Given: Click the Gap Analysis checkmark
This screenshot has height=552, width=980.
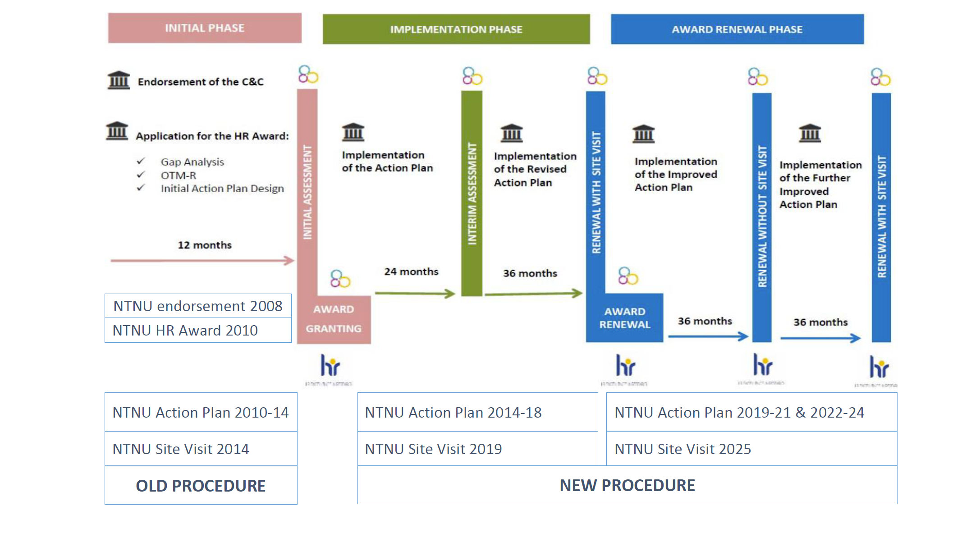Looking at the screenshot, I should click(141, 161).
